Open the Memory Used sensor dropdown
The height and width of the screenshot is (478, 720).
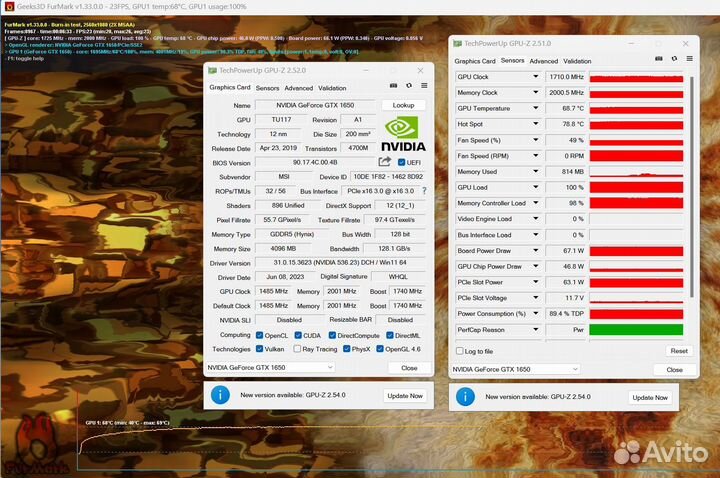[535, 171]
